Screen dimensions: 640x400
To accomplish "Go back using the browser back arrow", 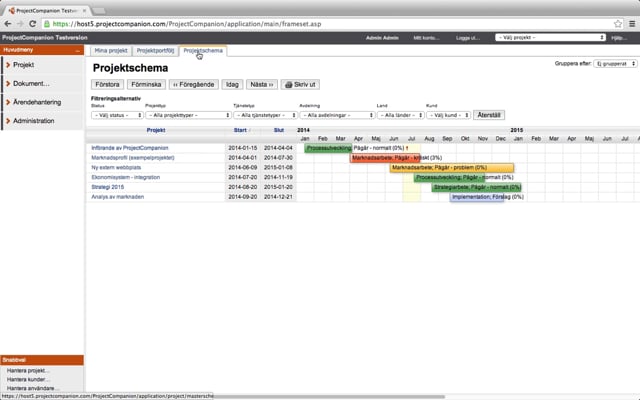I will point(8,24).
